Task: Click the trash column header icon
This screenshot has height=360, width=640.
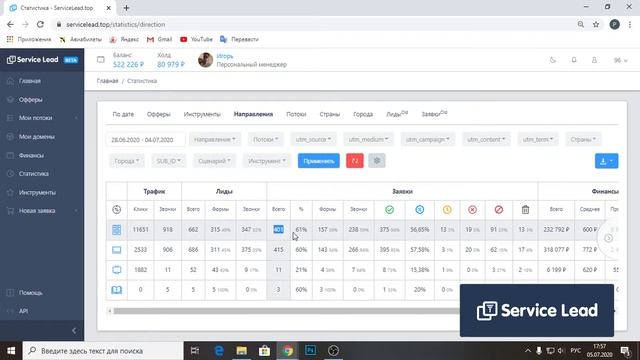Action: (x=525, y=209)
